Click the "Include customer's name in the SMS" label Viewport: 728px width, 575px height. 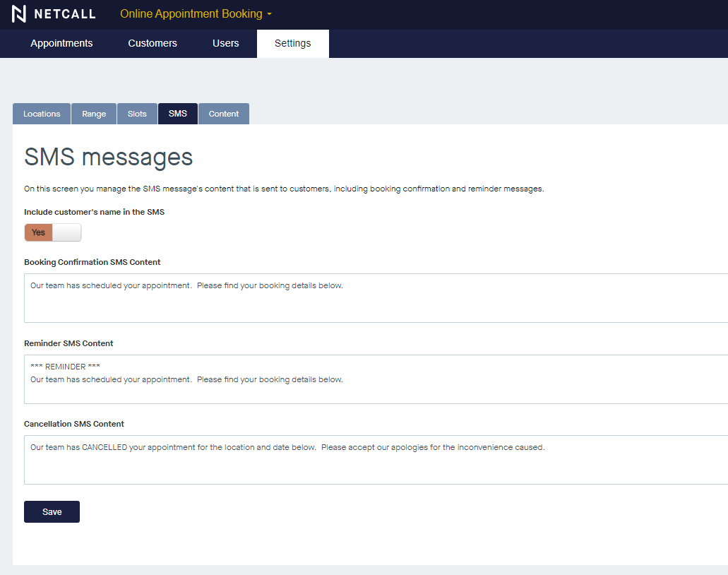[94, 212]
